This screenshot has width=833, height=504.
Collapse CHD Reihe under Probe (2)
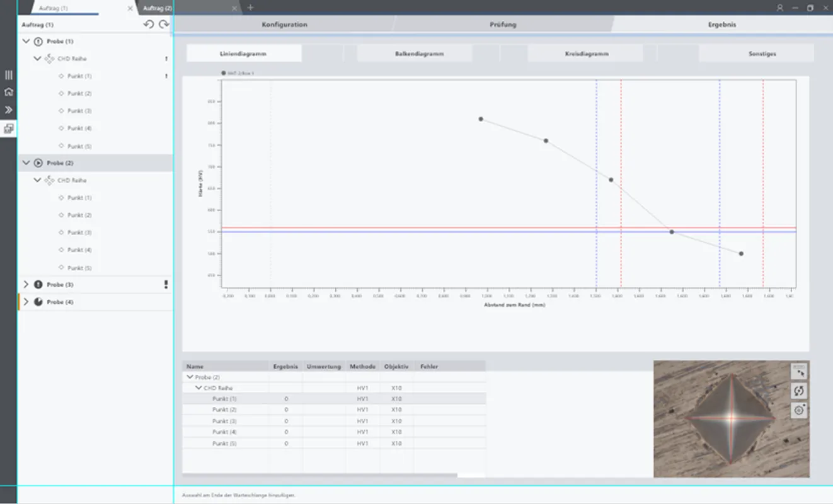[37, 180]
